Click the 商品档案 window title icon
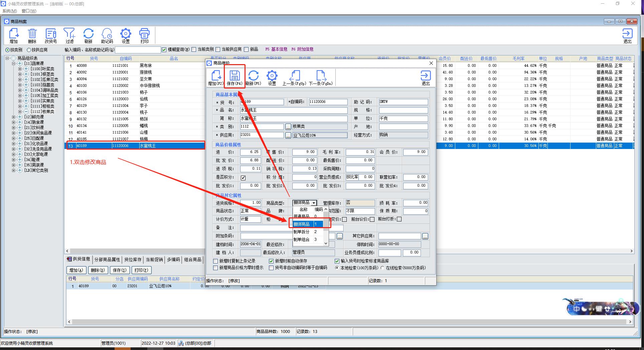644x350 pixels. 6,21
